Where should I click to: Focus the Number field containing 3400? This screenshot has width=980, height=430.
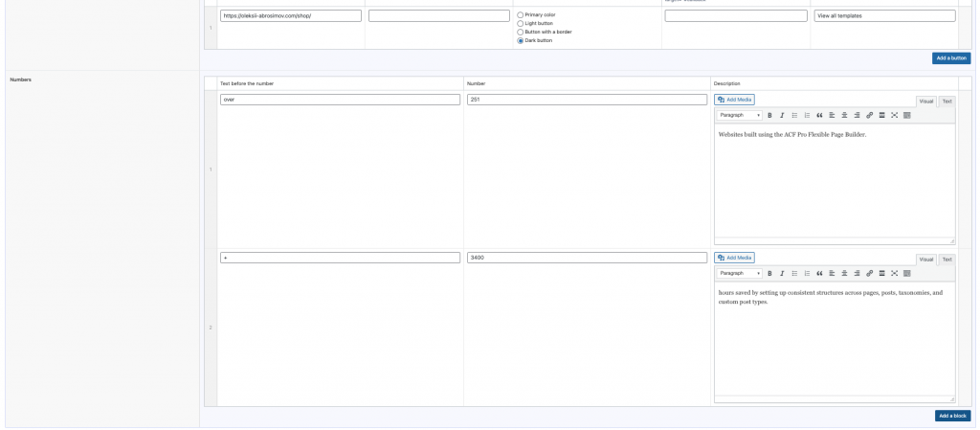point(587,258)
